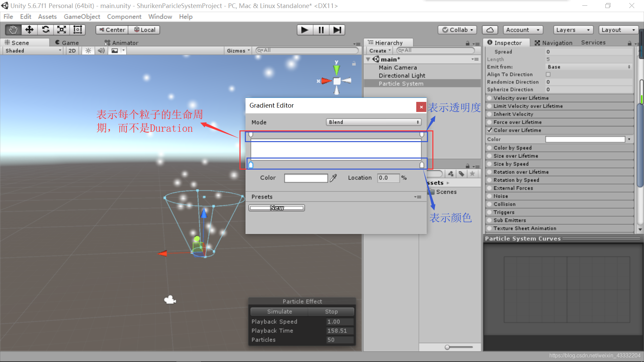Select the Rotate tool
The image size is (644, 362).
tap(46, 30)
